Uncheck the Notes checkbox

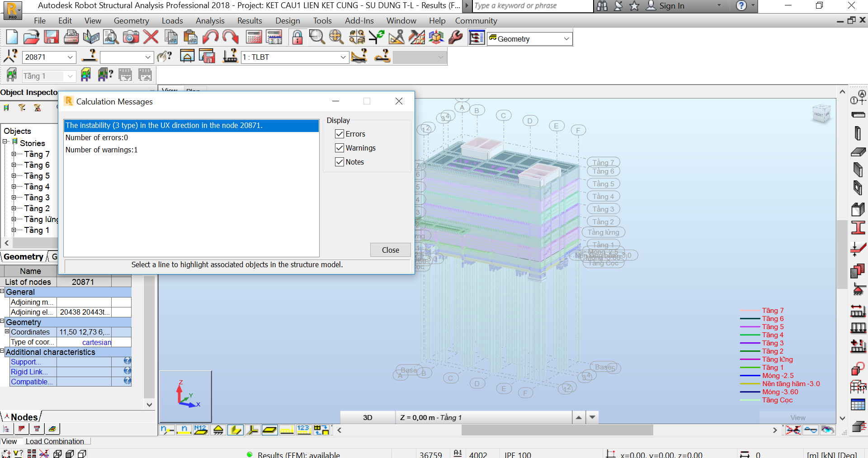tap(340, 162)
